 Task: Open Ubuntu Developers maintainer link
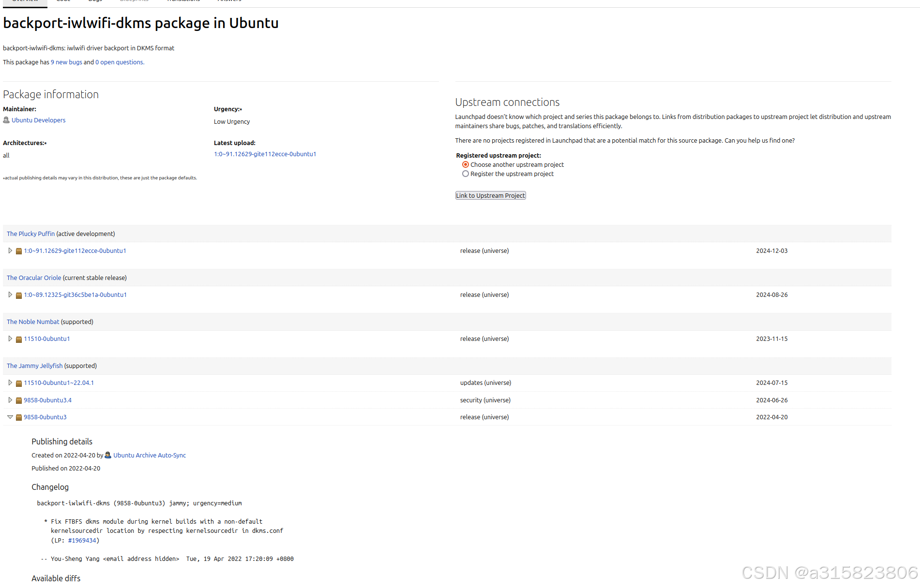(38, 120)
